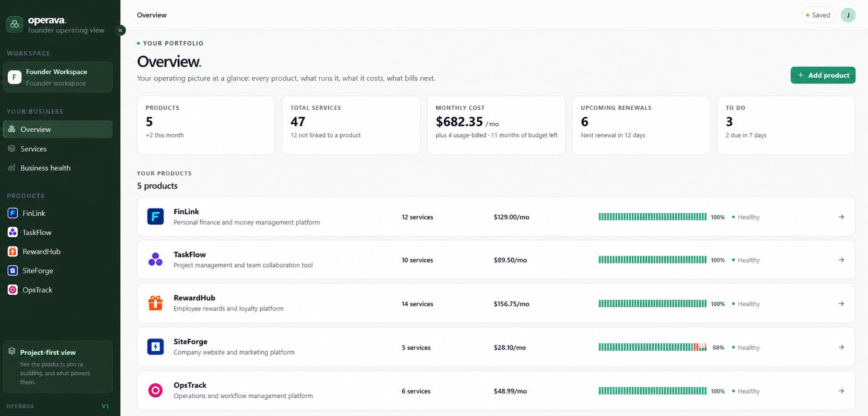Open the SiteForge product name
Screen dimensions: 868x416
point(190,342)
